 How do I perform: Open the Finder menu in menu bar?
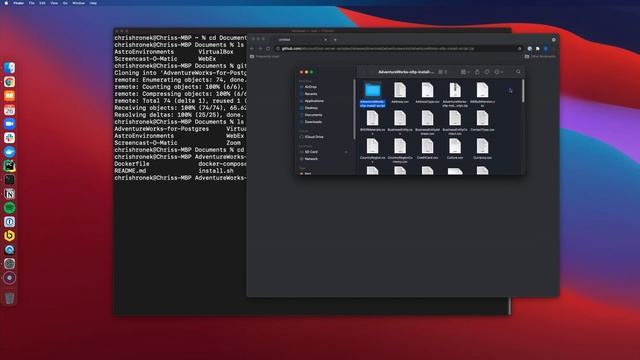(x=18, y=3)
